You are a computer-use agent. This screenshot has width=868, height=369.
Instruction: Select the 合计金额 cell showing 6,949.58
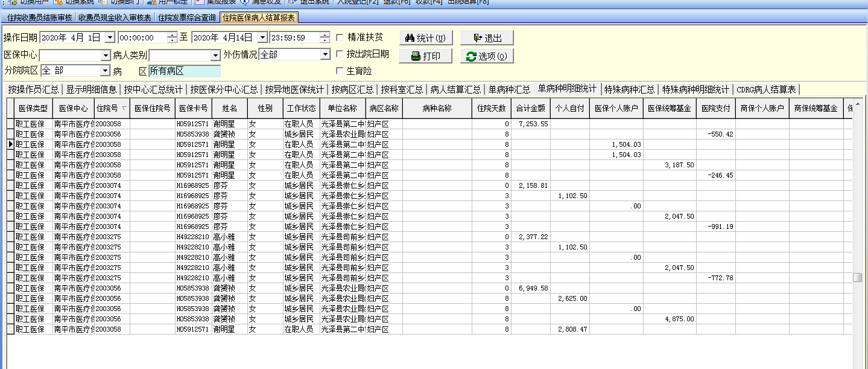531,288
